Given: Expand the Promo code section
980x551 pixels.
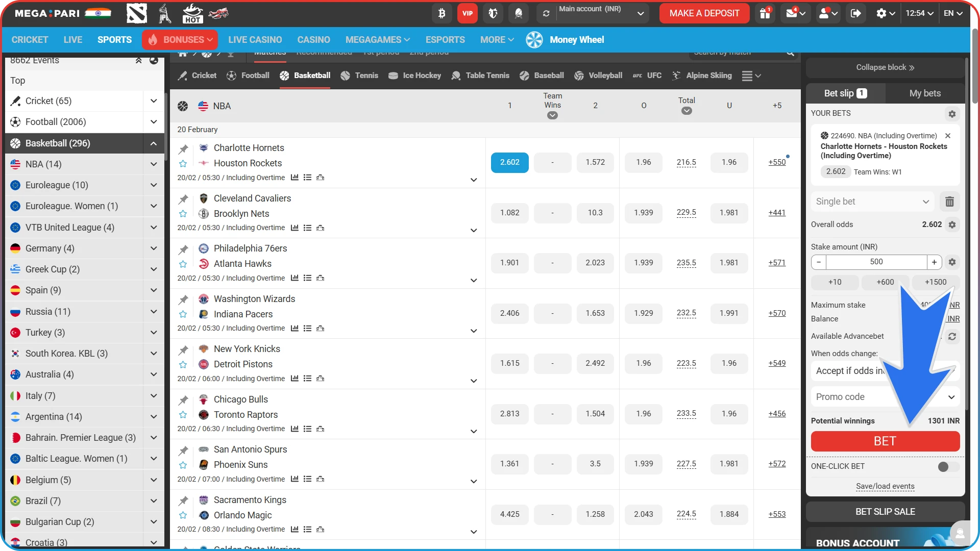Looking at the screenshot, I should click(x=950, y=396).
